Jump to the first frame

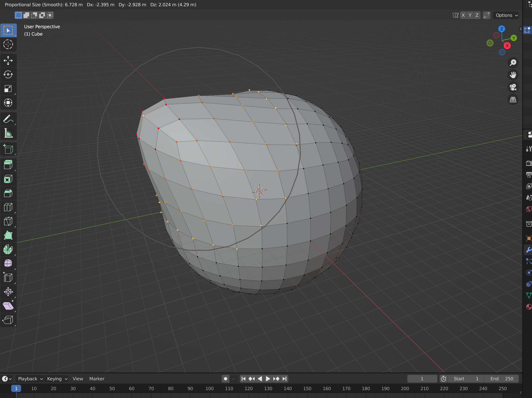click(x=243, y=379)
